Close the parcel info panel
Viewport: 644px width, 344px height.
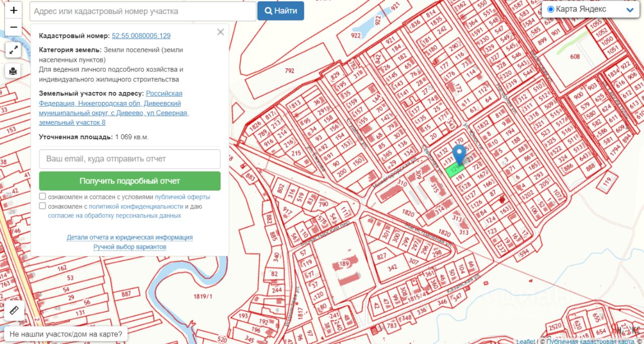point(220,32)
